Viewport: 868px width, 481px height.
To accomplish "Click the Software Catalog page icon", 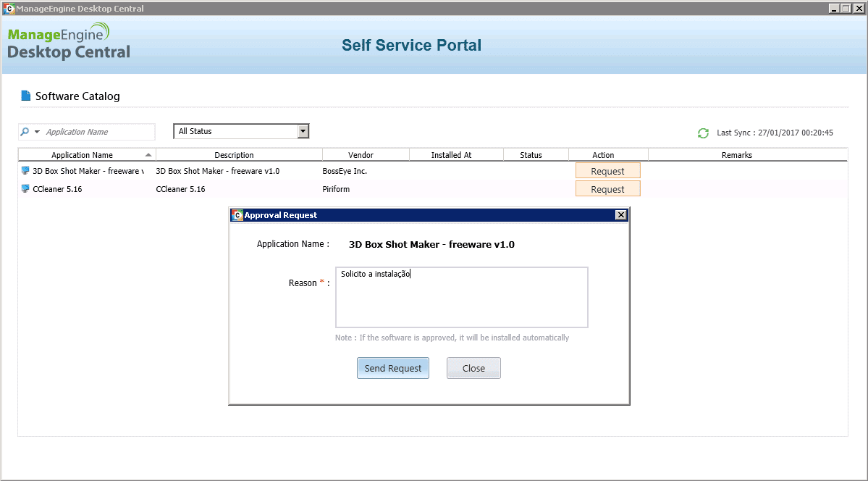I will tap(25, 96).
